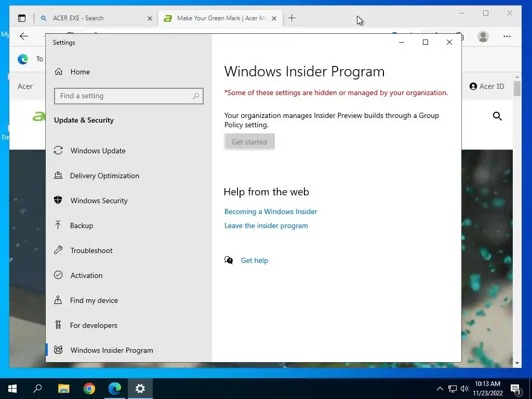Open Home in Settings sidebar
532x399 pixels.
coord(80,72)
